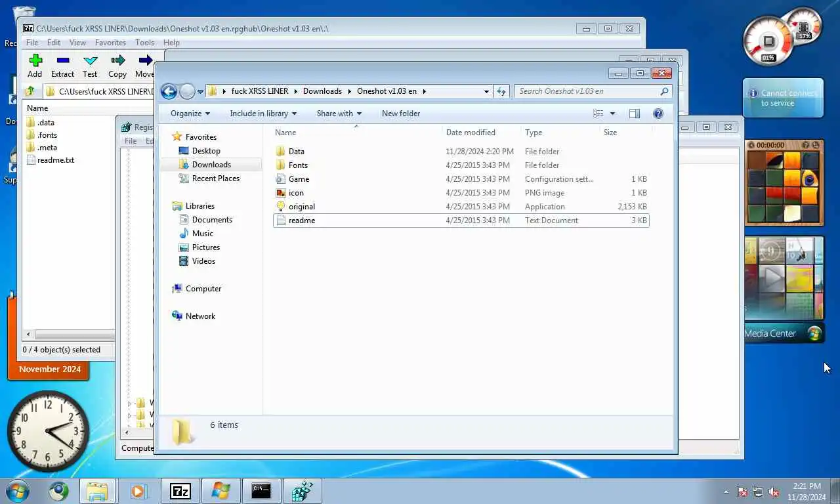This screenshot has height=504, width=840.
Task: Open 7-Zip from the taskbar
Action: pos(180,491)
